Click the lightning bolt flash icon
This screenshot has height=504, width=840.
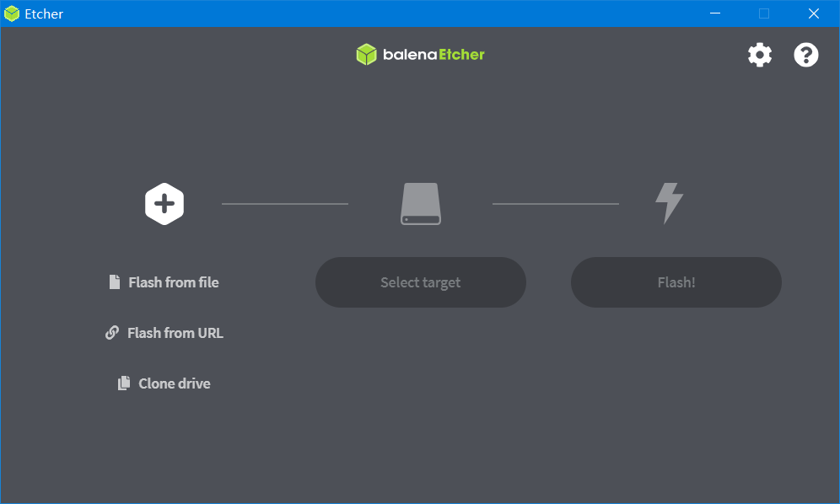669,203
